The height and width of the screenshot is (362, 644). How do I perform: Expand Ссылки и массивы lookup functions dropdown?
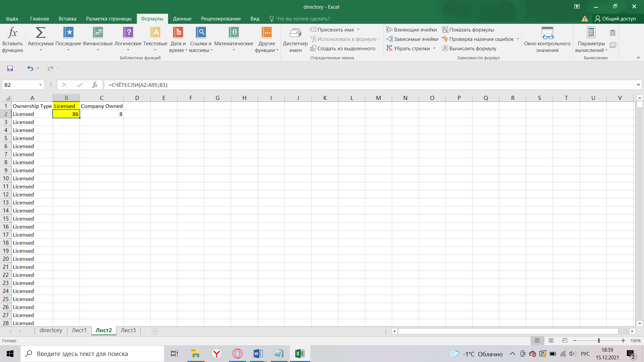tap(201, 39)
